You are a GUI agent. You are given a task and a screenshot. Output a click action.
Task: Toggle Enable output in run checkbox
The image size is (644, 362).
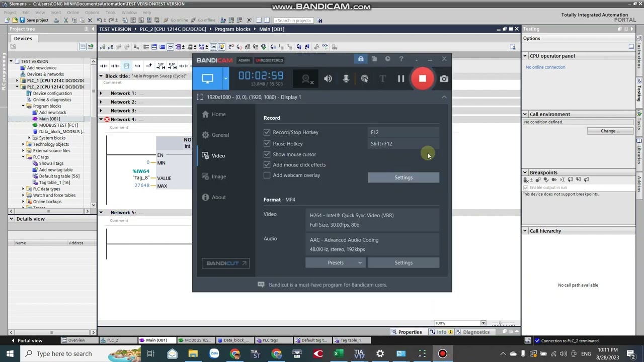click(526, 188)
